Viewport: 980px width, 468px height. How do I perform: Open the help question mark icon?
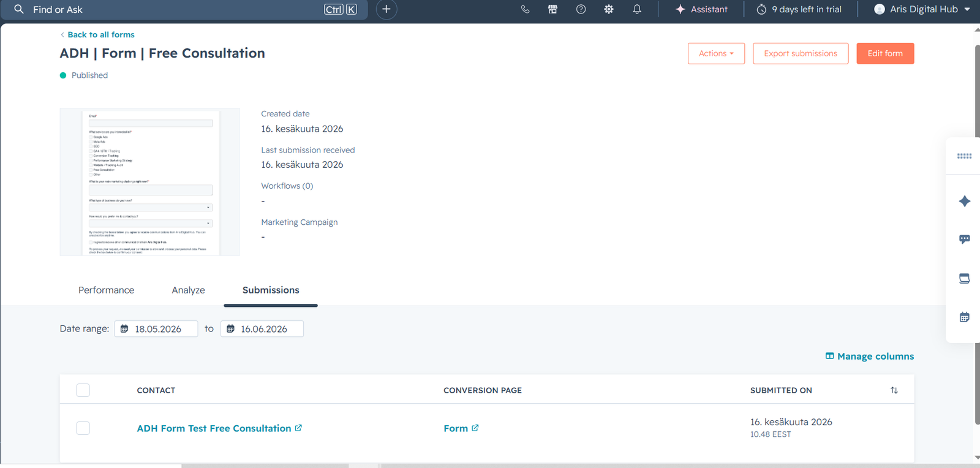click(581, 9)
